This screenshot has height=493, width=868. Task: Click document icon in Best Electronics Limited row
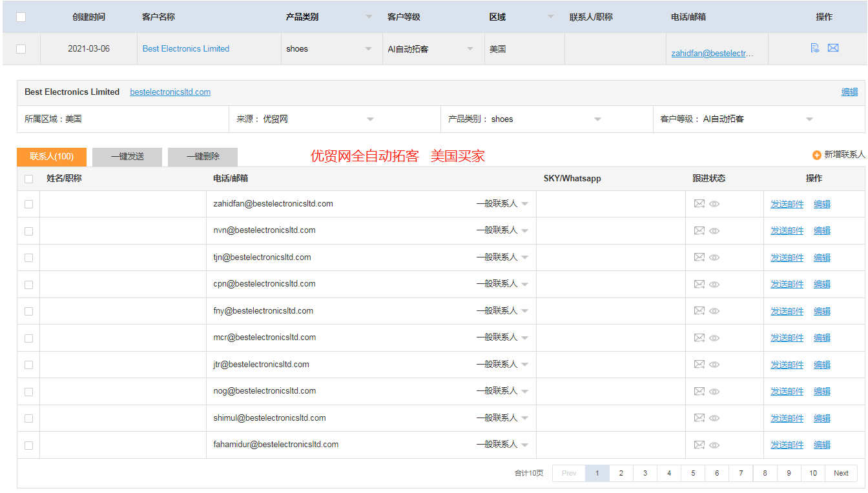(815, 48)
